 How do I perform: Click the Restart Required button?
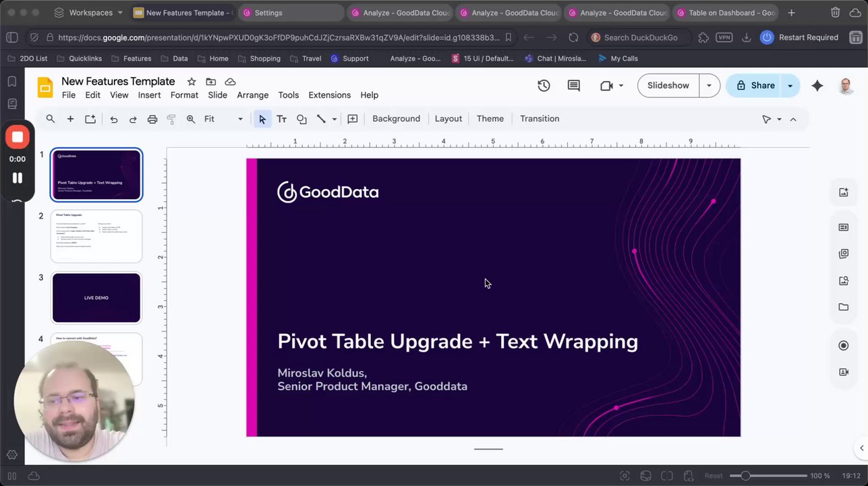(x=799, y=38)
